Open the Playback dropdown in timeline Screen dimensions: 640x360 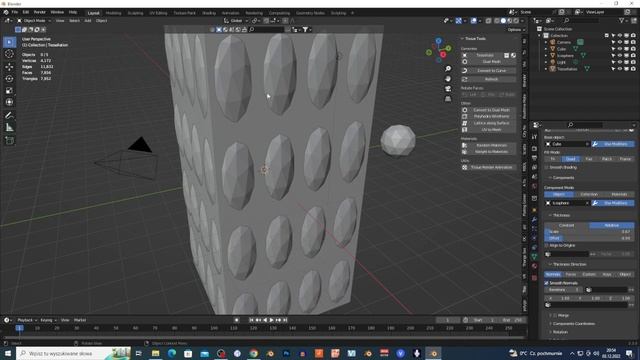click(x=27, y=320)
